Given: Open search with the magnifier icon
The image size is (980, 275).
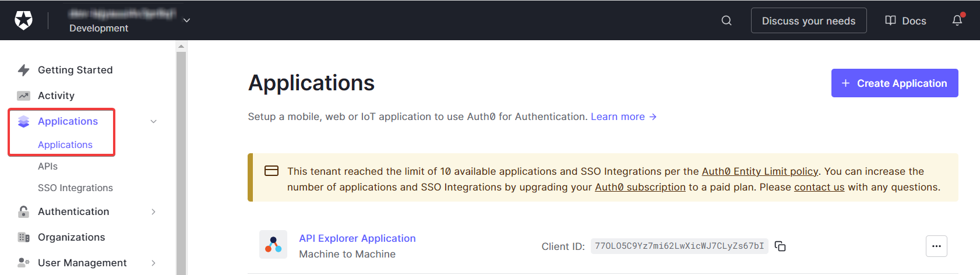Looking at the screenshot, I should [726, 20].
